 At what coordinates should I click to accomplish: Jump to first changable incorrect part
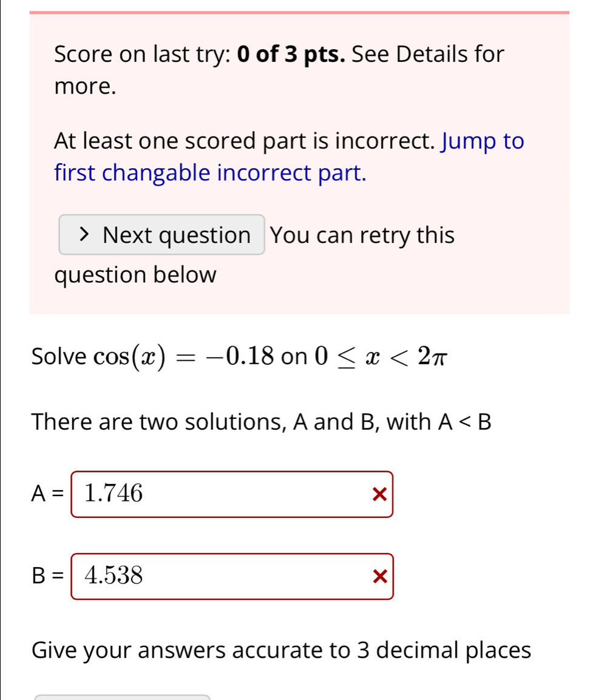pyautogui.click(x=288, y=158)
